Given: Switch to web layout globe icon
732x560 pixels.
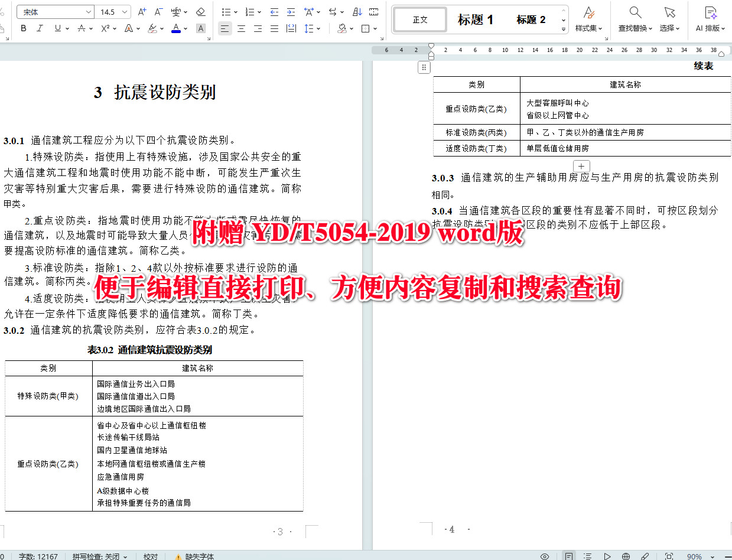Looking at the screenshot, I should point(626,556).
